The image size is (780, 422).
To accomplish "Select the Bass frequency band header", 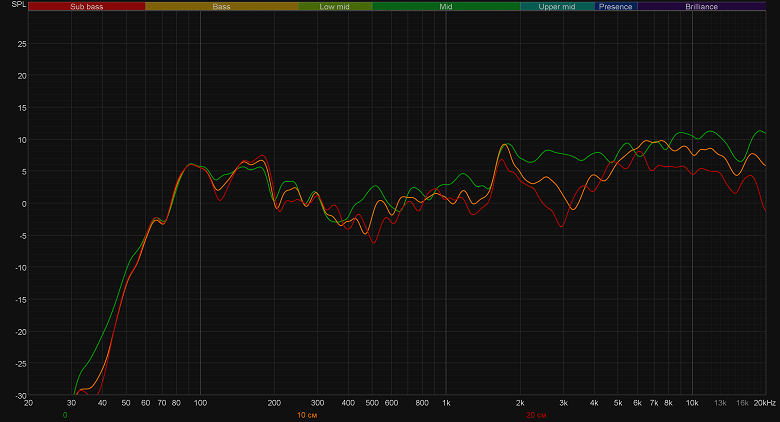I will click(221, 6).
